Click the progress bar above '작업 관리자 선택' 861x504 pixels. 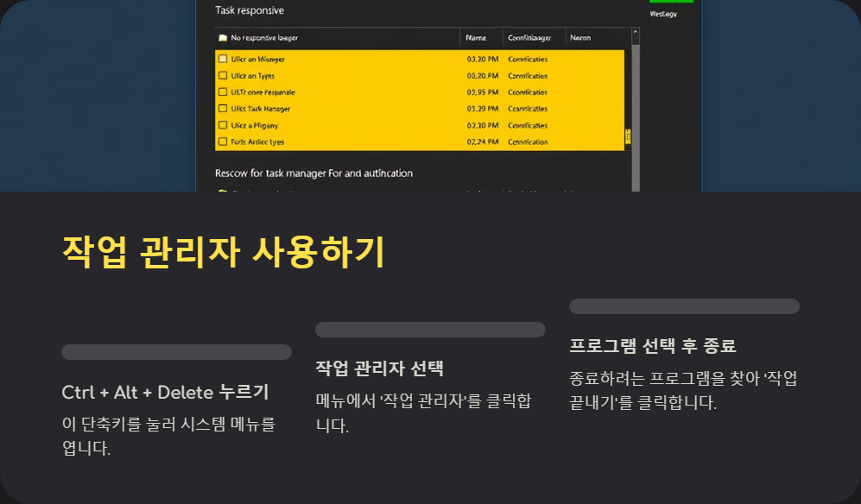tap(430, 329)
